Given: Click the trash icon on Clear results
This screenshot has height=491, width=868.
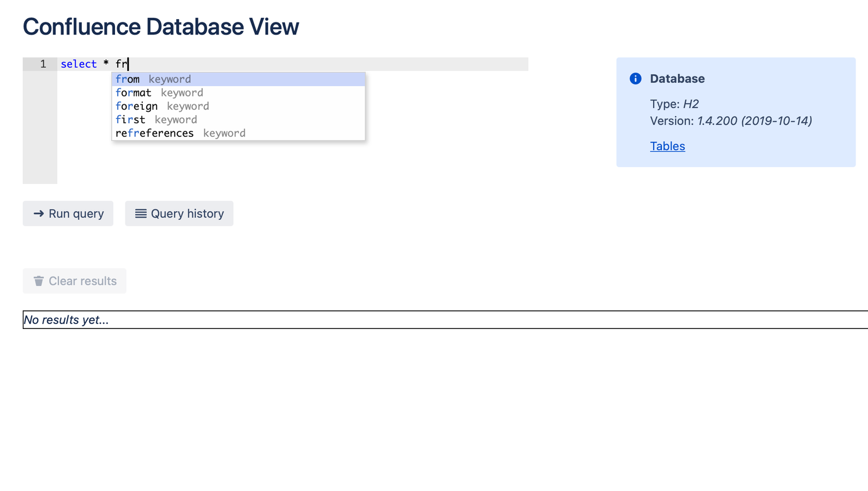Looking at the screenshot, I should pyautogui.click(x=39, y=281).
